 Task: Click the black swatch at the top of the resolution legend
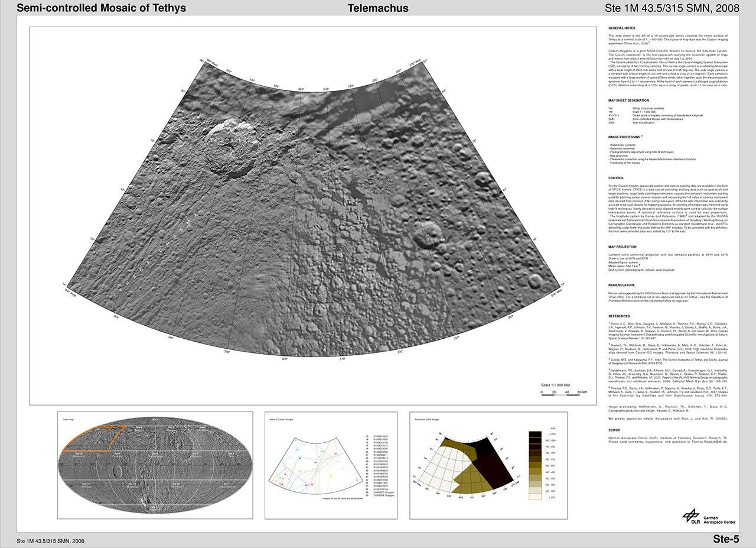coord(535,434)
